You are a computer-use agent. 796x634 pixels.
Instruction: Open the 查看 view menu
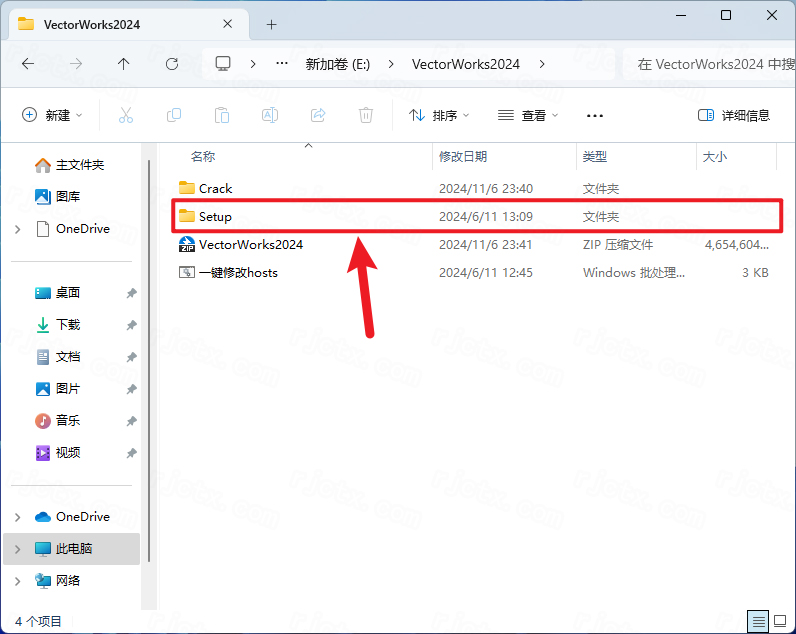[x=529, y=115]
